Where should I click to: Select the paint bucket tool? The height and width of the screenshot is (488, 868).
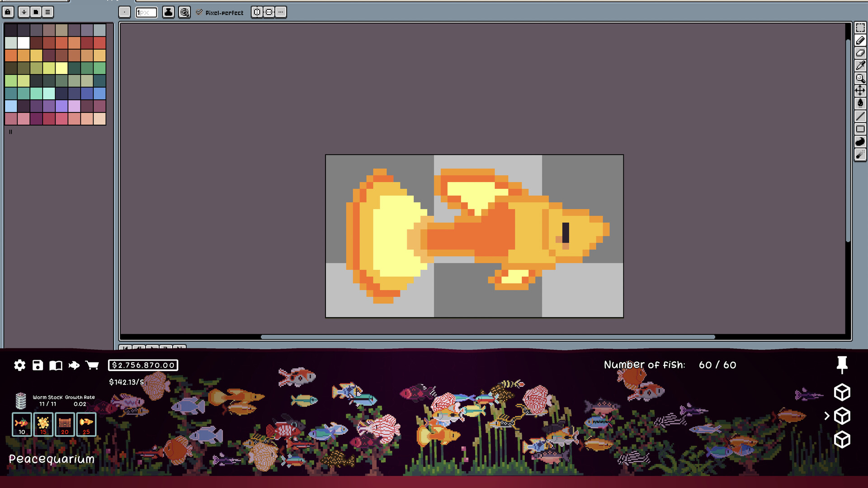coord(860,103)
